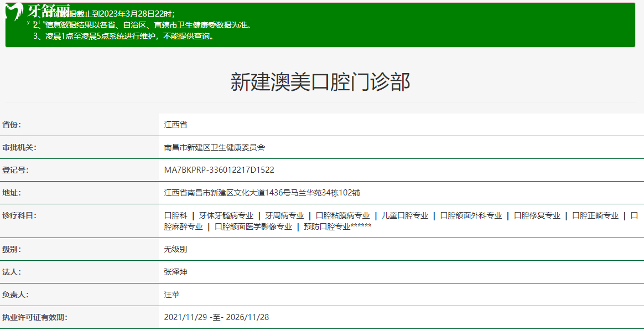The width and height of the screenshot is (644, 330).
Task: Click the notice line about 2023年3月28日22时
Action: [105, 13]
